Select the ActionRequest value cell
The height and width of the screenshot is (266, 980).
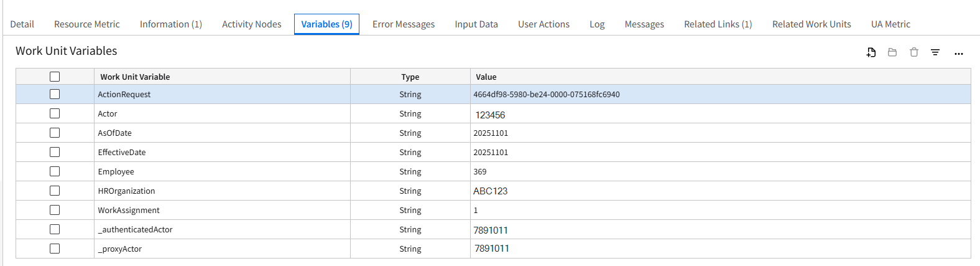click(x=547, y=95)
